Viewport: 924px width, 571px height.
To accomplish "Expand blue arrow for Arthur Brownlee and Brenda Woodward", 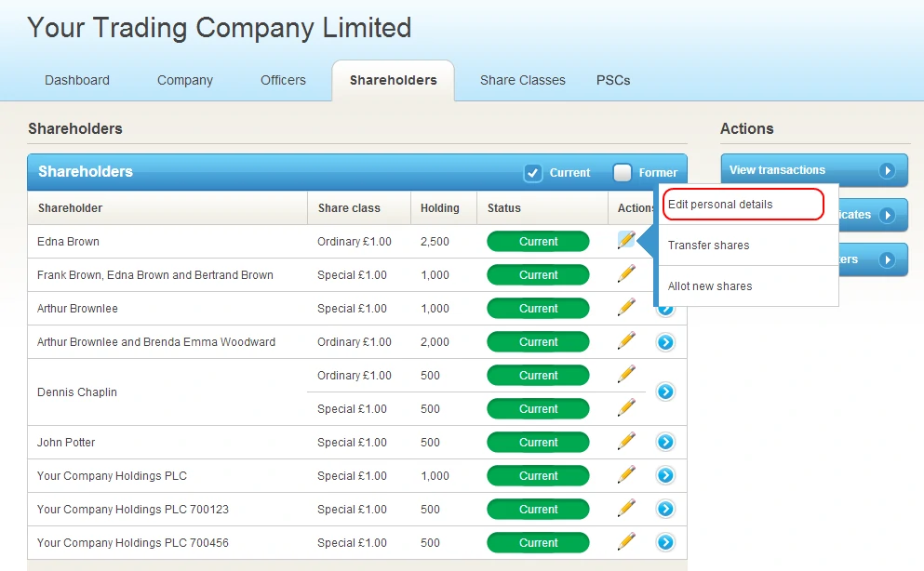I will (665, 341).
